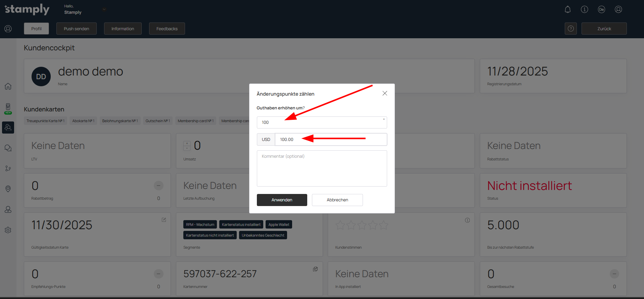Copy the Kartennummer with the copy icon
The width and height of the screenshot is (644, 299).
point(315,269)
